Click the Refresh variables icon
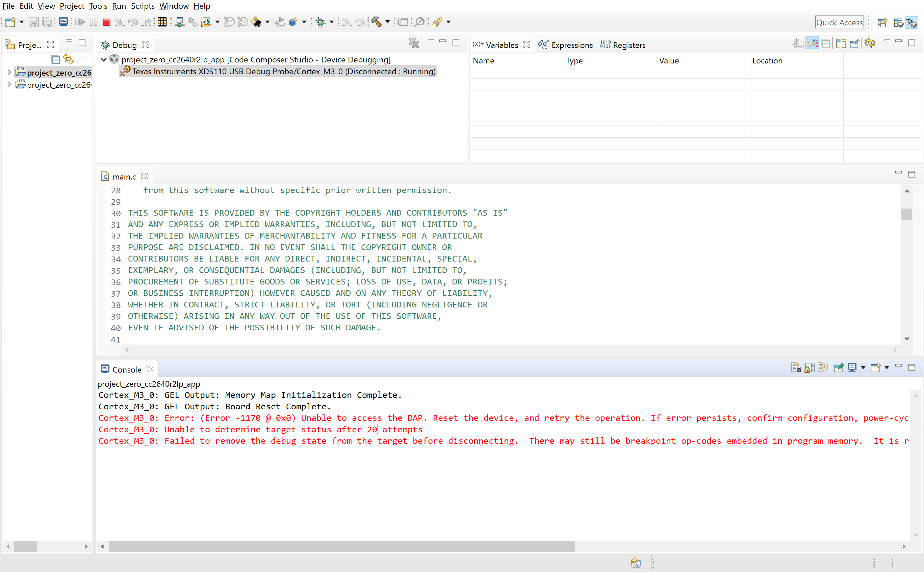Image resolution: width=924 pixels, height=572 pixels. [870, 43]
